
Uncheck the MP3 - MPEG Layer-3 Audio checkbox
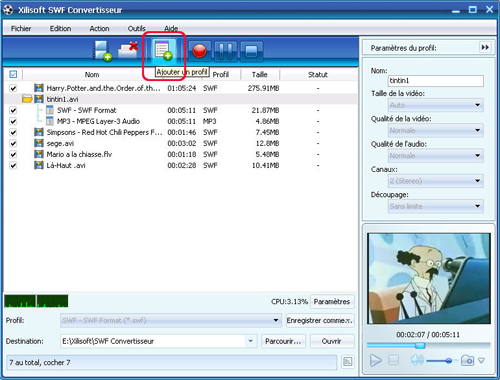pyautogui.click(x=13, y=121)
